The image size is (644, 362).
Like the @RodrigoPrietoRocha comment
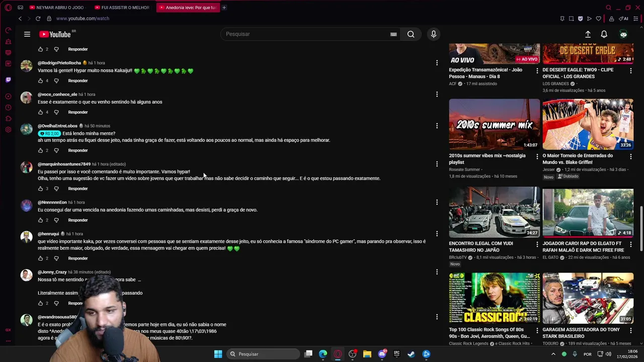point(41,80)
